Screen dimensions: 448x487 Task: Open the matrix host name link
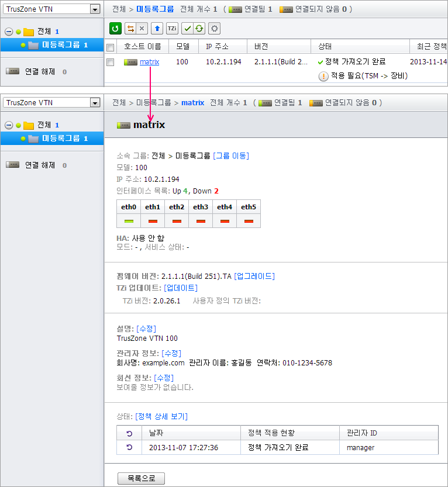point(149,61)
